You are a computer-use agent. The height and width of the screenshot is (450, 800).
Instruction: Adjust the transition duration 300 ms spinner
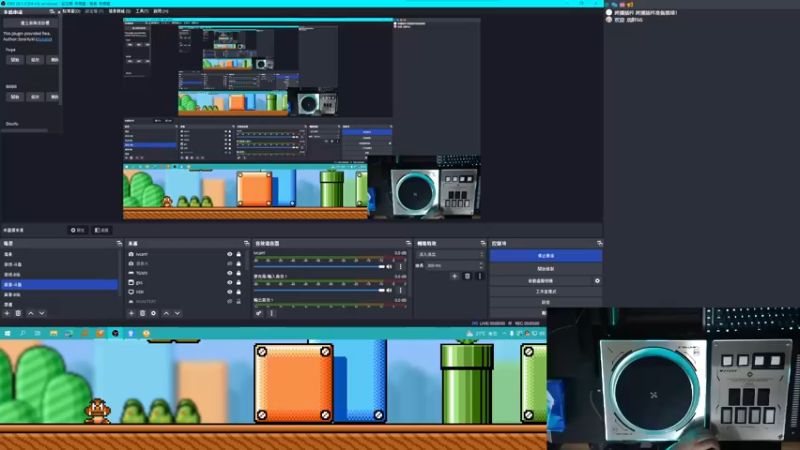coord(454,265)
